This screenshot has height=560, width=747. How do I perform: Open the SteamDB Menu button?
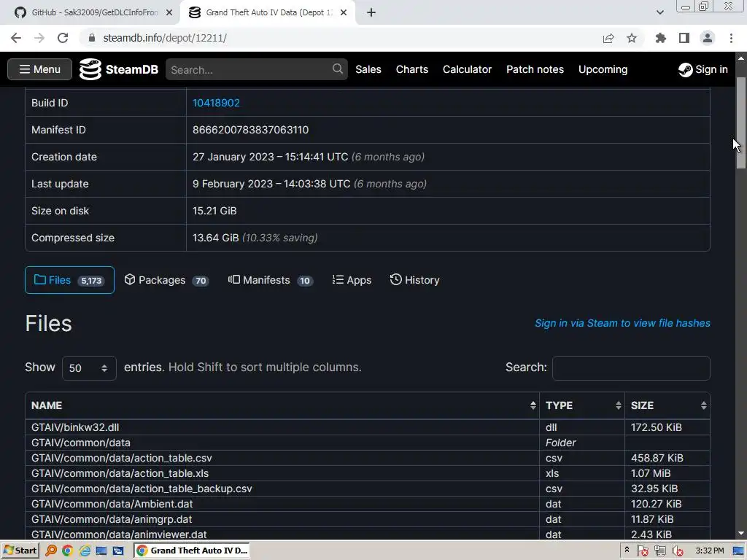click(39, 69)
